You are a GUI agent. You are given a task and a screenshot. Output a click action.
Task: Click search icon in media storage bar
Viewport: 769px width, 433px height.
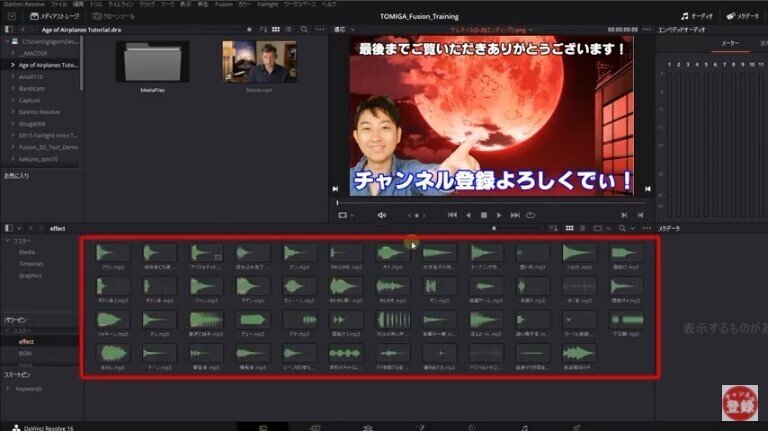coord(304,29)
